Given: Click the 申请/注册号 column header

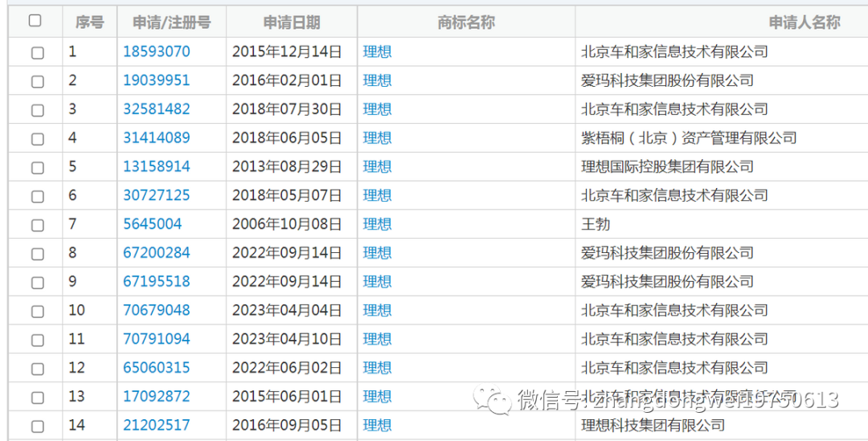Looking at the screenshot, I should click(x=172, y=22).
